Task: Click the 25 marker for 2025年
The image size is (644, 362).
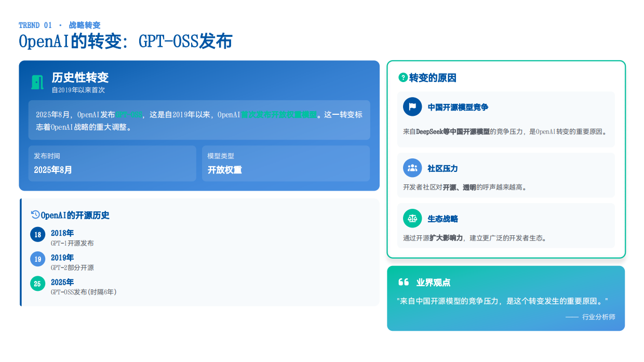Action: point(37,283)
